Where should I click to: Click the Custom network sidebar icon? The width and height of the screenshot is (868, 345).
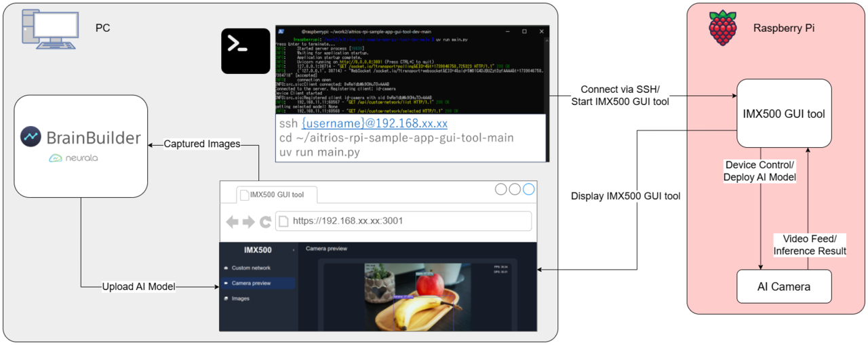226,268
